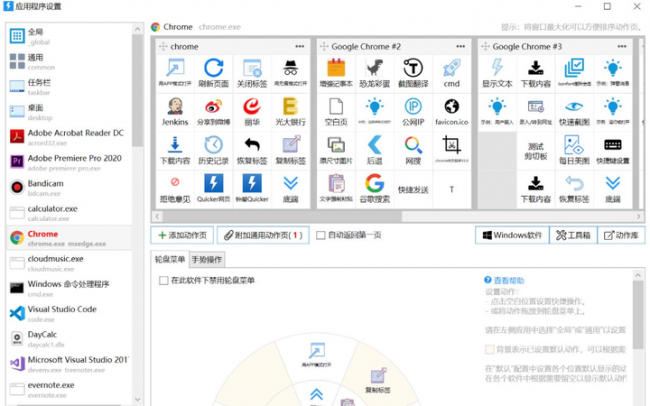Open the 查看帮助 help link
The width and height of the screenshot is (650, 406).
click(x=504, y=281)
